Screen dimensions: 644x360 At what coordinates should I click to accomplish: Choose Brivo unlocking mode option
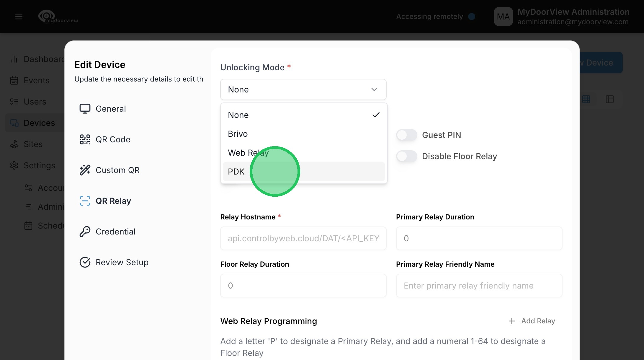pyautogui.click(x=238, y=134)
